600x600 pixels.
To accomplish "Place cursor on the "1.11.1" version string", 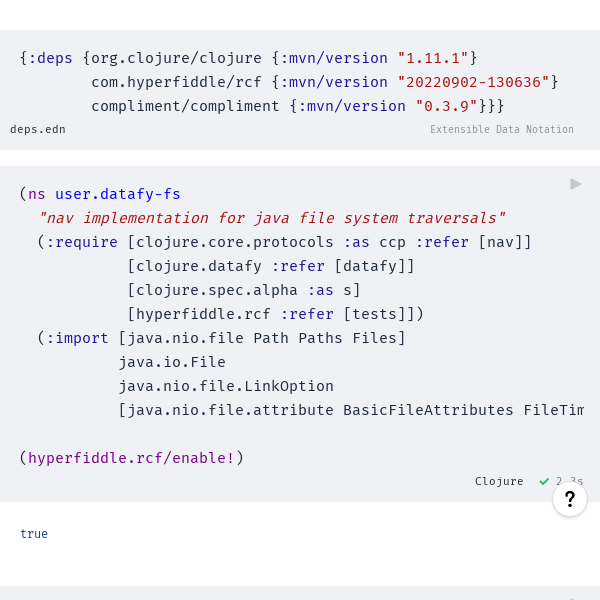I will [x=433, y=58].
